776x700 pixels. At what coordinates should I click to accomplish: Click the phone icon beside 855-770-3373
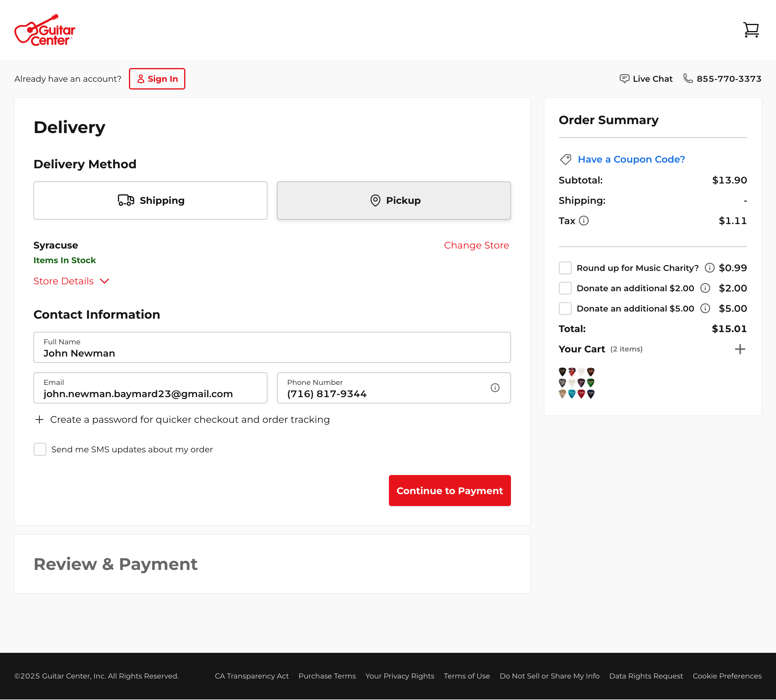[x=688, y=78]
